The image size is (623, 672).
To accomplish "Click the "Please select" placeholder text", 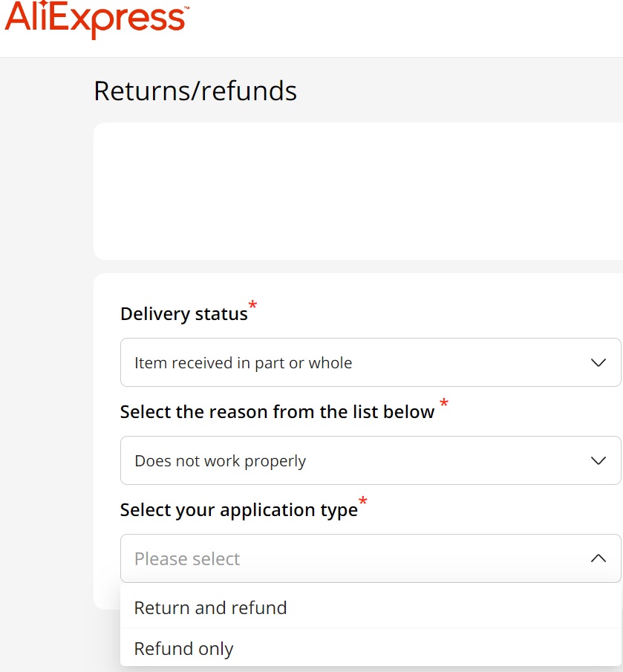I will [x=187, y=559].
